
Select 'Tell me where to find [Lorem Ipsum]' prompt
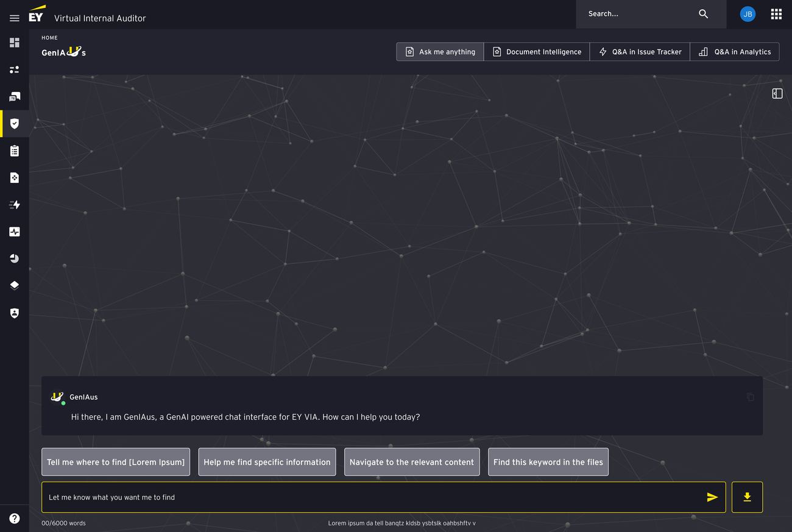(116, 462)
